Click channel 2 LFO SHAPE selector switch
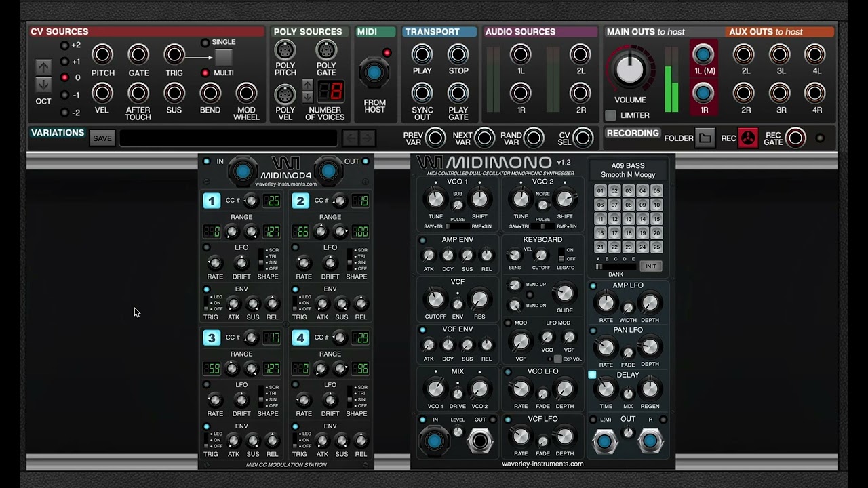The image size is (868, 488). 350,260
